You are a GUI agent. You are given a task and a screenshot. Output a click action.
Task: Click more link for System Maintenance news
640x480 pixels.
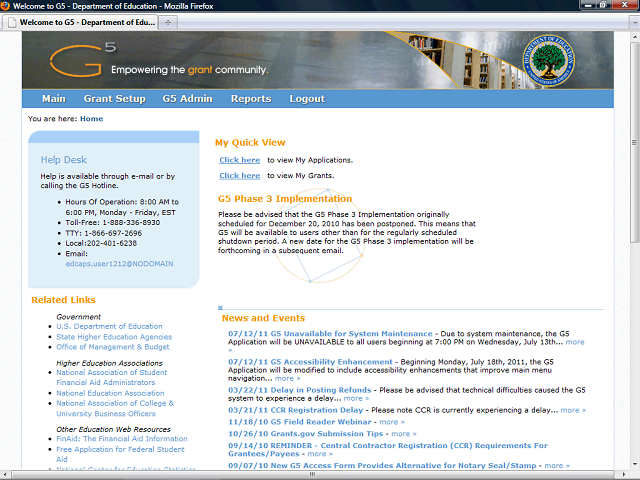[575, 342]
